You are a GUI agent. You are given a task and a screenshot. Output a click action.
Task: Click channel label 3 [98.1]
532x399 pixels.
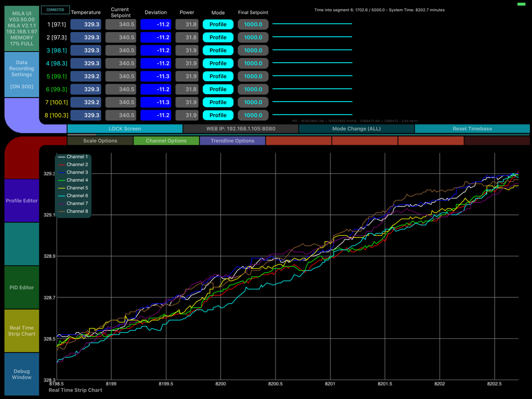[56, 50]
